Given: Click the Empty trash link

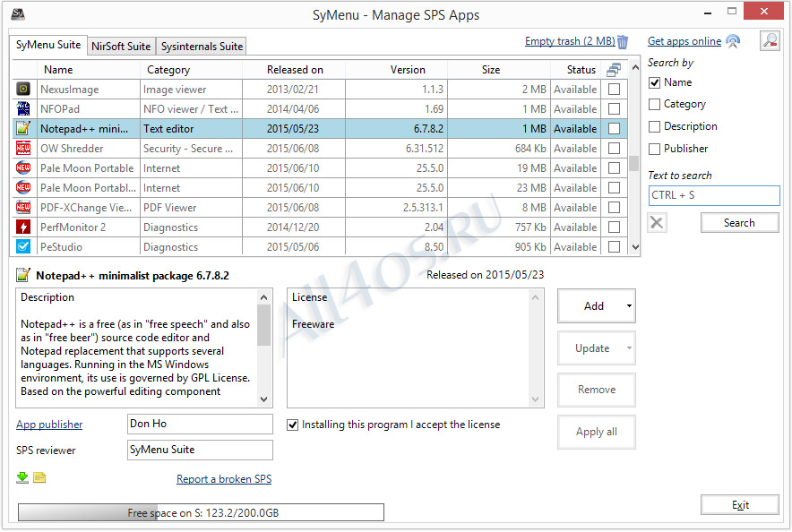Looking at the screenshot, I should pyautogui.click(x=570, y=41).
